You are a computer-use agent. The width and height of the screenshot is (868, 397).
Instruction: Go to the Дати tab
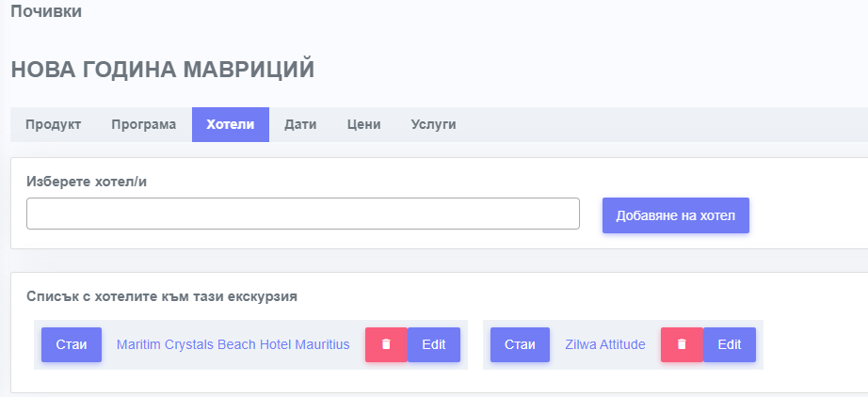(x=300, y=124)
